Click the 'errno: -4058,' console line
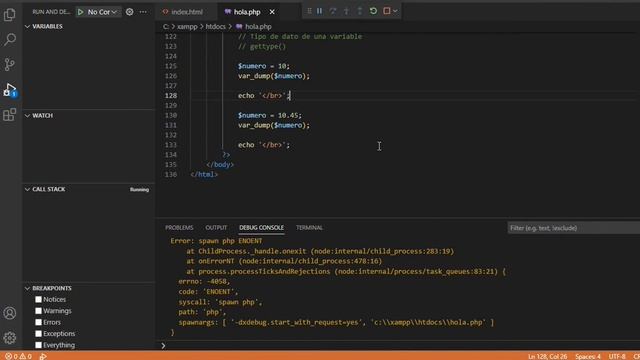The height and width of the screenshot is (360, 640). [x=204, y=281]
